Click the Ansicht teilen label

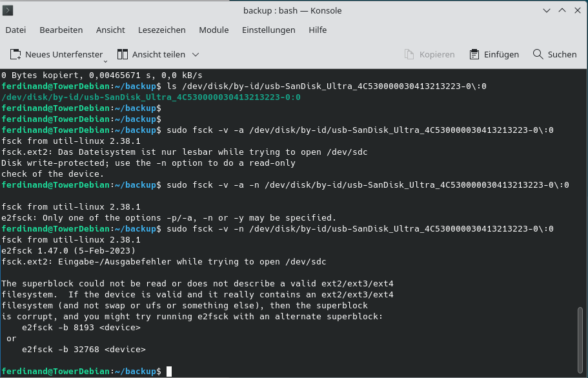click(x=159, y=54)
